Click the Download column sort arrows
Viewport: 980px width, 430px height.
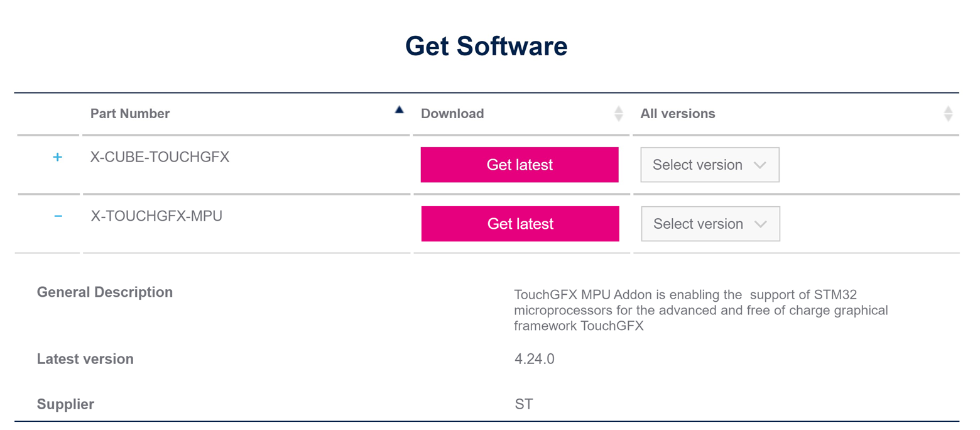pyautogui.click(x=619, y=114)
